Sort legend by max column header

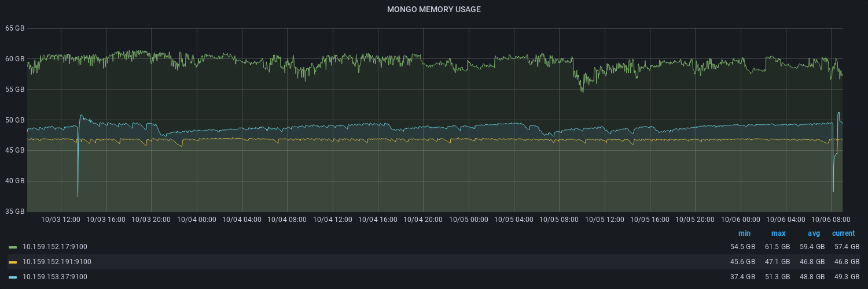778,234
